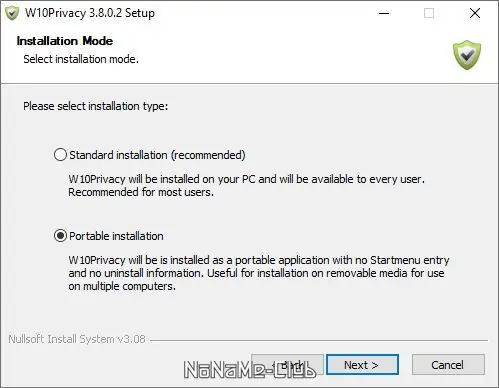Go to previous page with Back button
The image size is (499, 388).
287,365
